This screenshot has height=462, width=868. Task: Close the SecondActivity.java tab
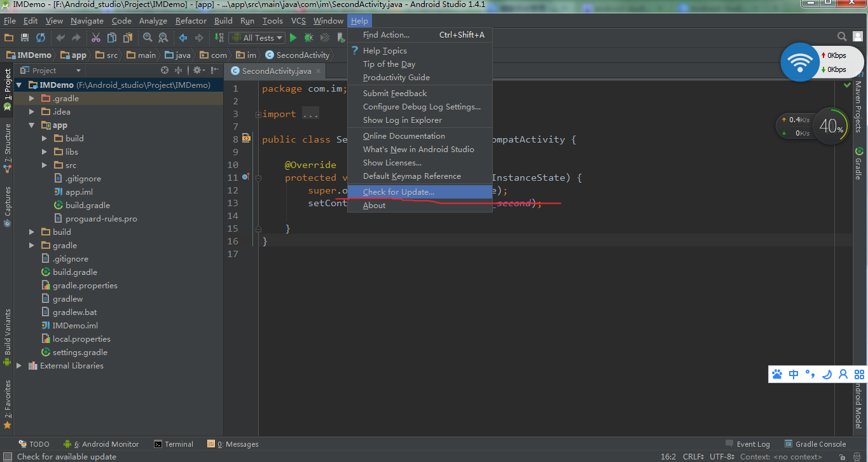click(319, 71)
